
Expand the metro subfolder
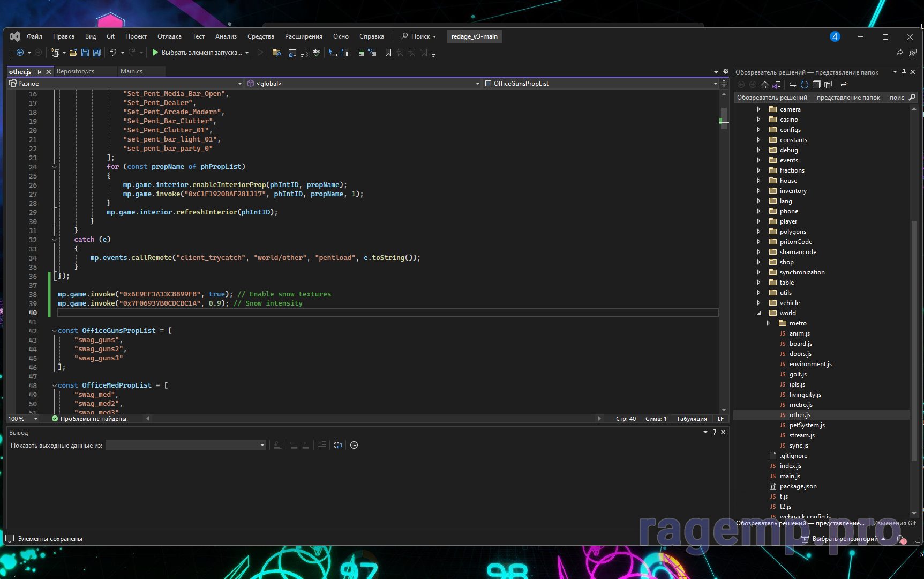(768, 323)
